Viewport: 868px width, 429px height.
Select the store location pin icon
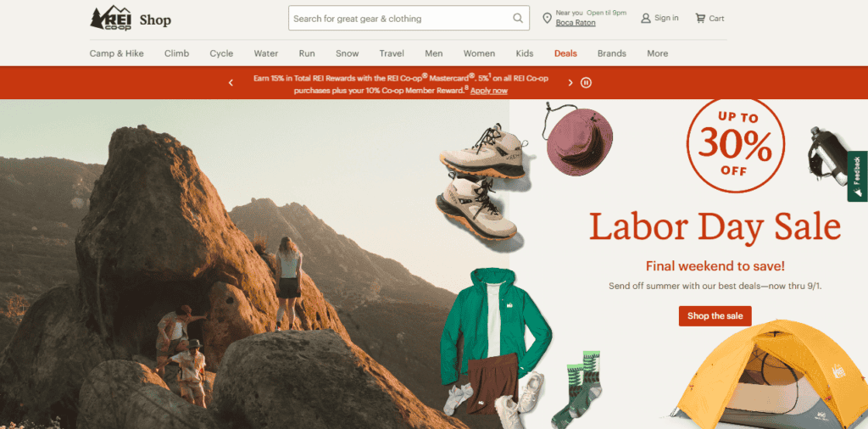coord(547,19)
